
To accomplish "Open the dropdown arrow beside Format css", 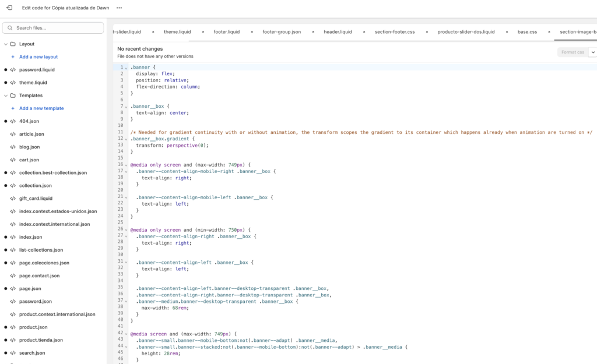I will point(593,52).
